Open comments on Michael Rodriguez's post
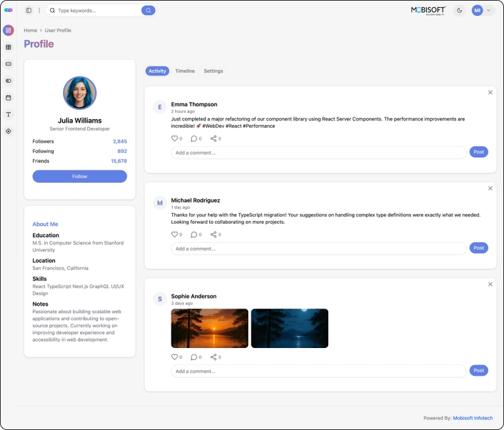 194,235
